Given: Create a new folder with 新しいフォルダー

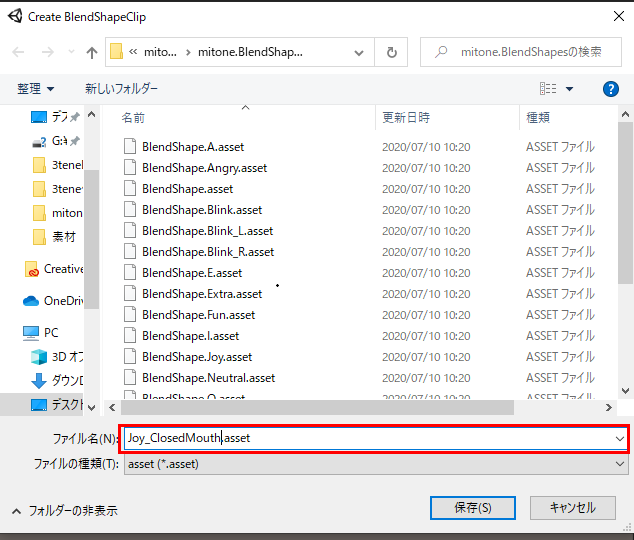Looking at the screenshot, I should pyautogui.click(x=121, y=89).
